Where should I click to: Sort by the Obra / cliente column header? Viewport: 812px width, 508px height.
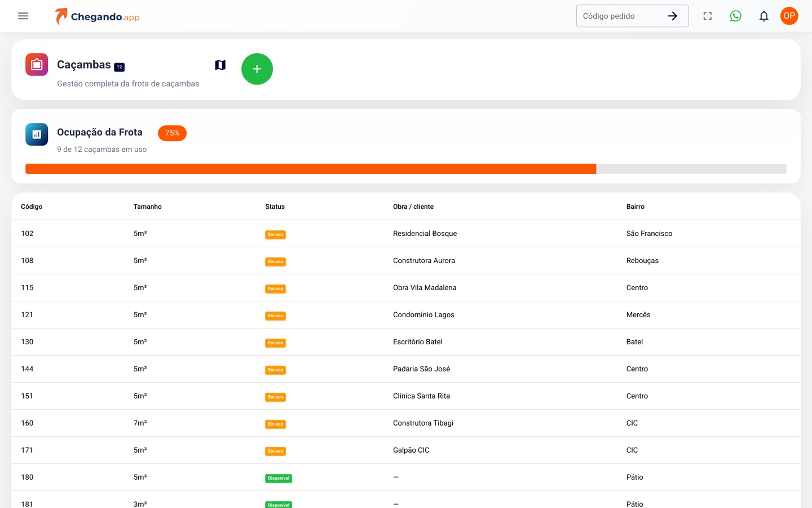click(x=413, y=207)
